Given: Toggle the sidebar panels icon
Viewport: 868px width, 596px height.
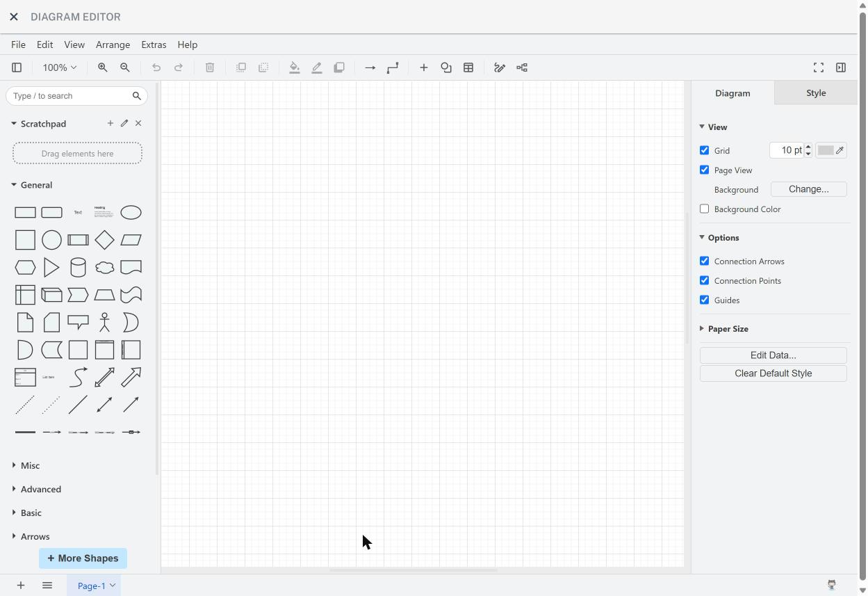Looking at the screenshot, I should pos(17,67).
